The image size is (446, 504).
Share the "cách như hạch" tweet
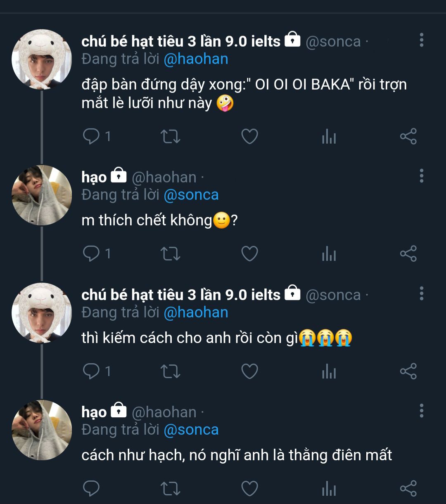coord(408,488)
